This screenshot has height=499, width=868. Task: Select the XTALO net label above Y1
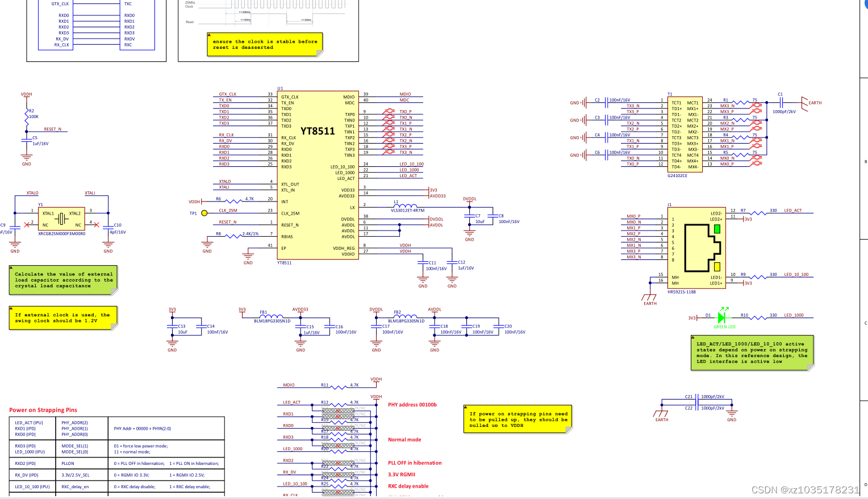[32, 193]
